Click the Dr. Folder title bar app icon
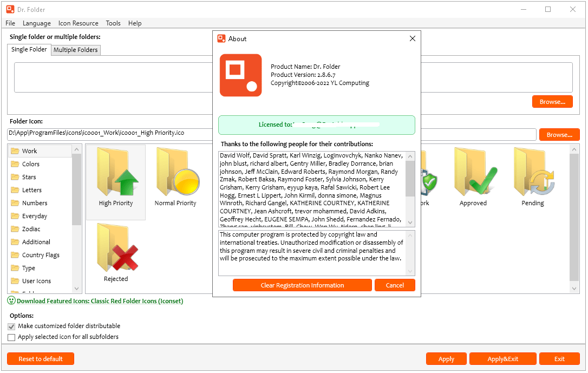The height and width of the screenshot is (373, 588). (10, 9)
